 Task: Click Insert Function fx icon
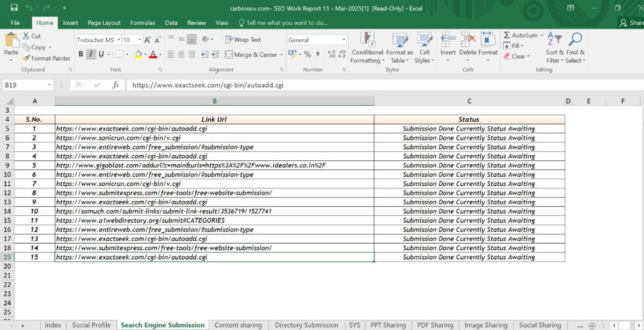(x=115, y=85)
